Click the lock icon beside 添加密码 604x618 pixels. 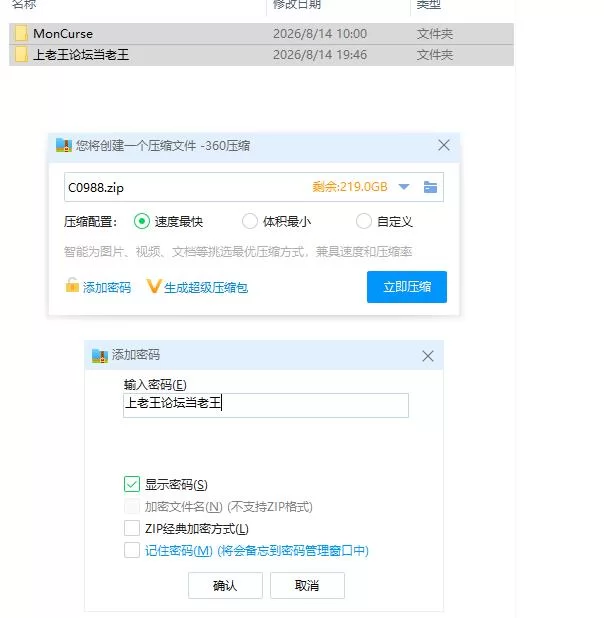click(x=72, y=285)
